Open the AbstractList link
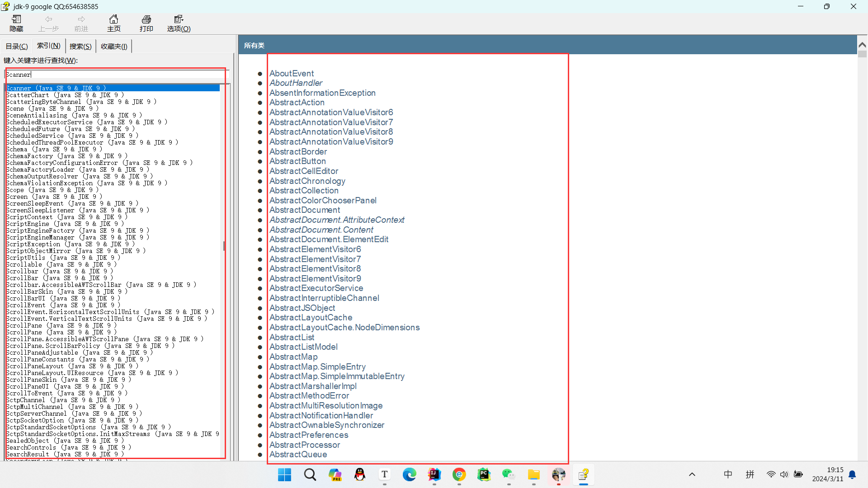This screenshot has height=488, width=868. click(x=292, y=337)
